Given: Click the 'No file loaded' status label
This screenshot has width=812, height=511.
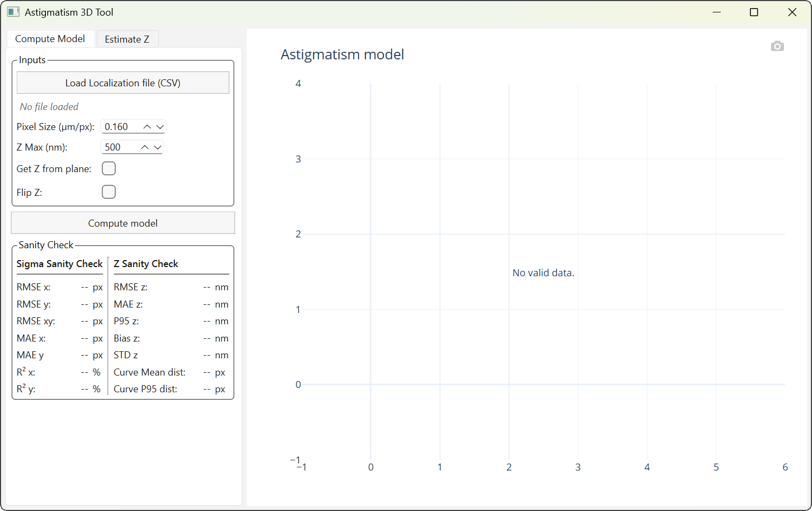Looking at the screenshot, I should (49, 106).
